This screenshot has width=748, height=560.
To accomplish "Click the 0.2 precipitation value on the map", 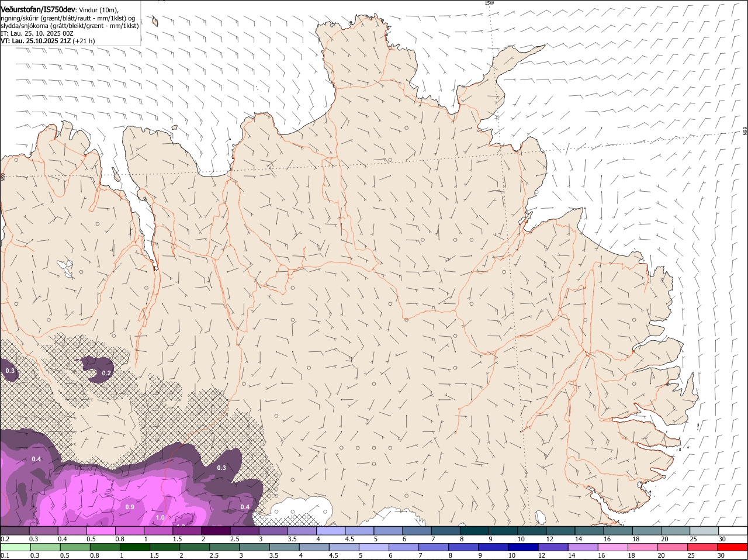I will point(106,373).
